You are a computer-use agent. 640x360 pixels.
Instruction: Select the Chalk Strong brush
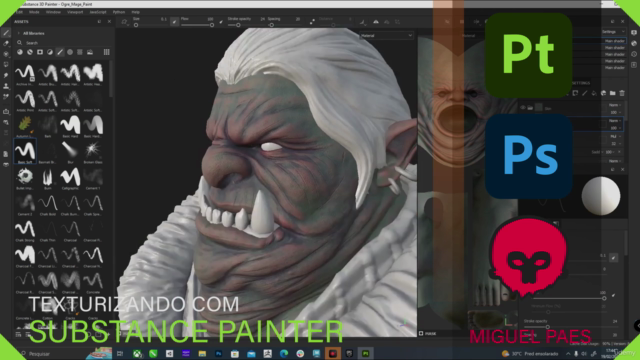coord(25,230)
